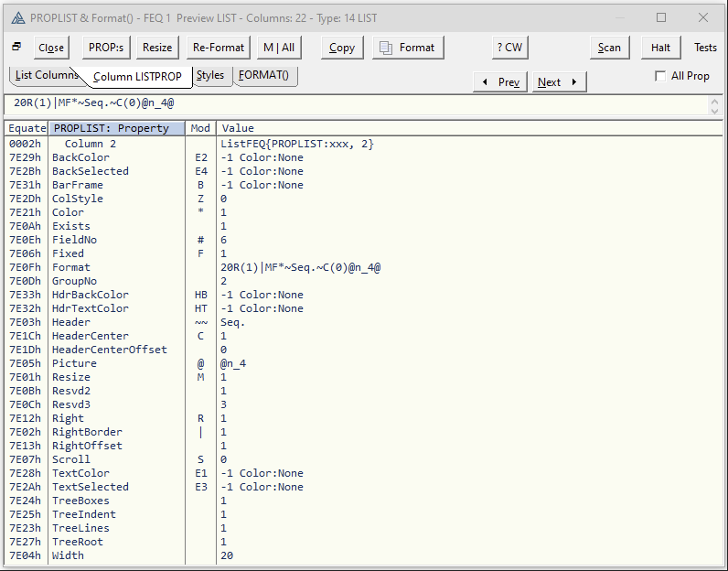Click the Copy button
Viewport: 728px width, 571px height.
click(x=342, y=48)
